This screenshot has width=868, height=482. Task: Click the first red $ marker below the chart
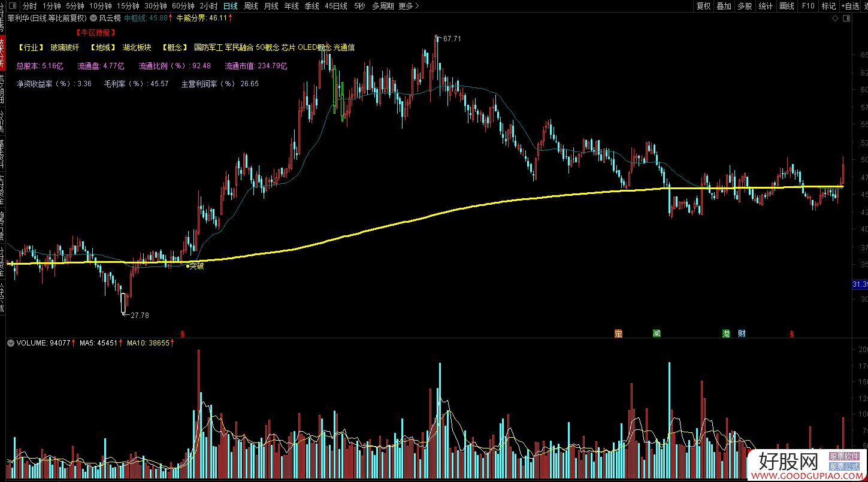pyautogui.click(x=183, y=334)
